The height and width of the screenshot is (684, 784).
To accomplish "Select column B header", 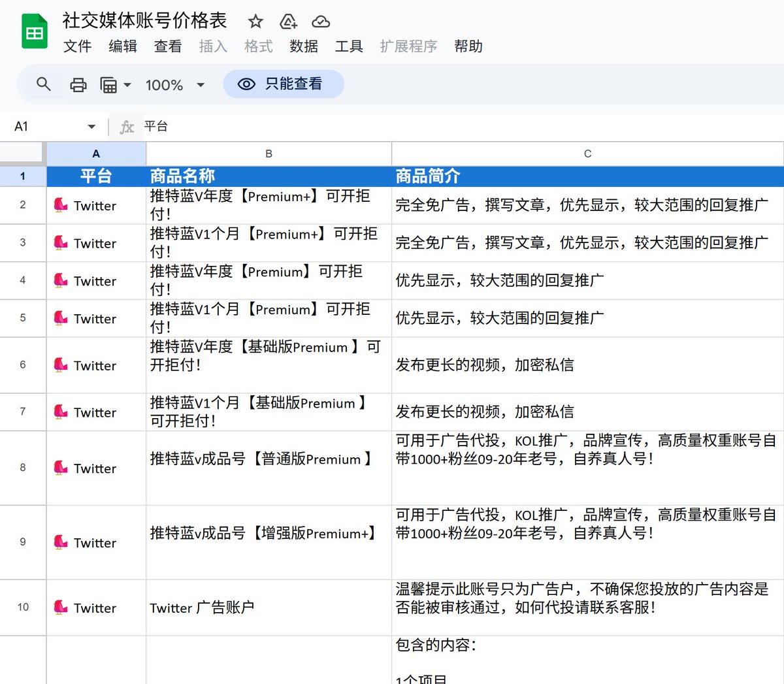I will coord(269,154).
